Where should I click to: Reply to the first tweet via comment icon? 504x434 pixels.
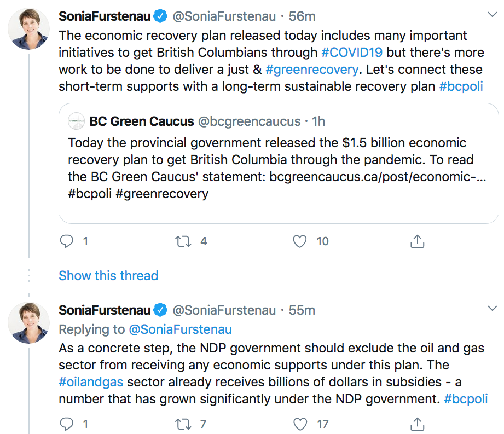point(67,241)
